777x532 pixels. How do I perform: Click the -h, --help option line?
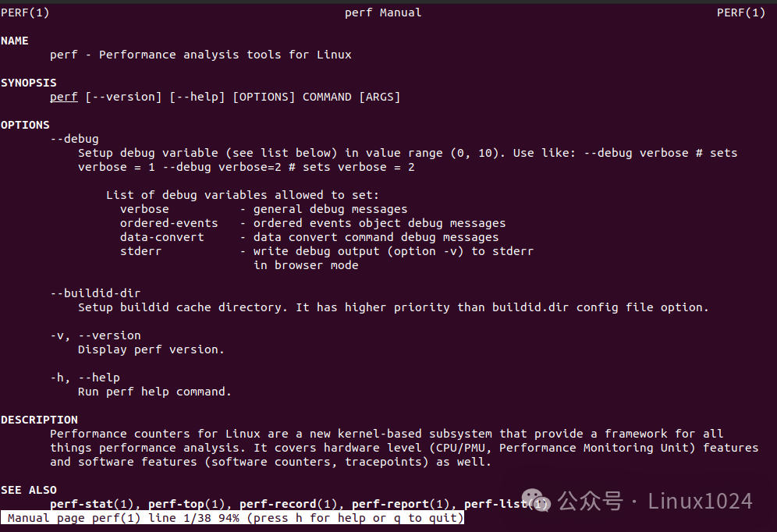[85, 378]
